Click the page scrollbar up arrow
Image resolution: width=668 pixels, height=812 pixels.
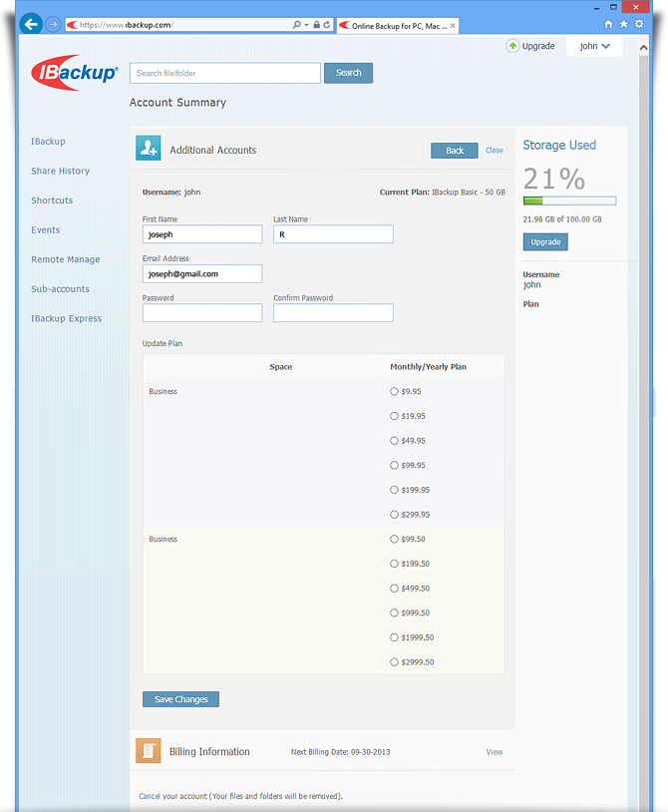click(x=644, y=47)
